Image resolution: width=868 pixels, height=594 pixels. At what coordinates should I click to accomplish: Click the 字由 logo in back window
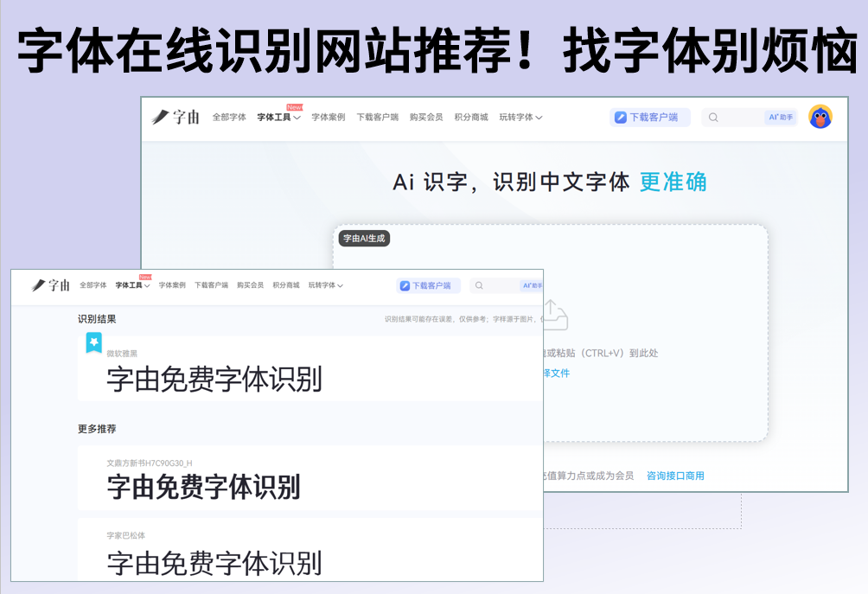tap(176, 117)
